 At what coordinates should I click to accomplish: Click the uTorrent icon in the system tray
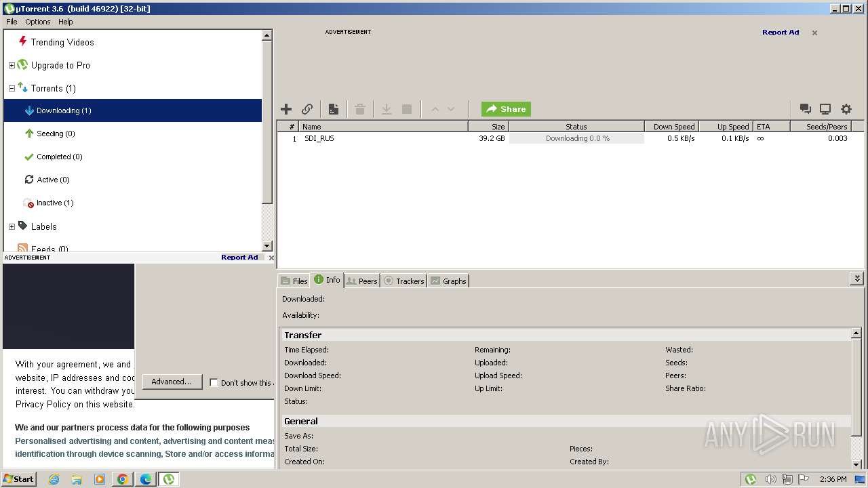tap(751, 479)
